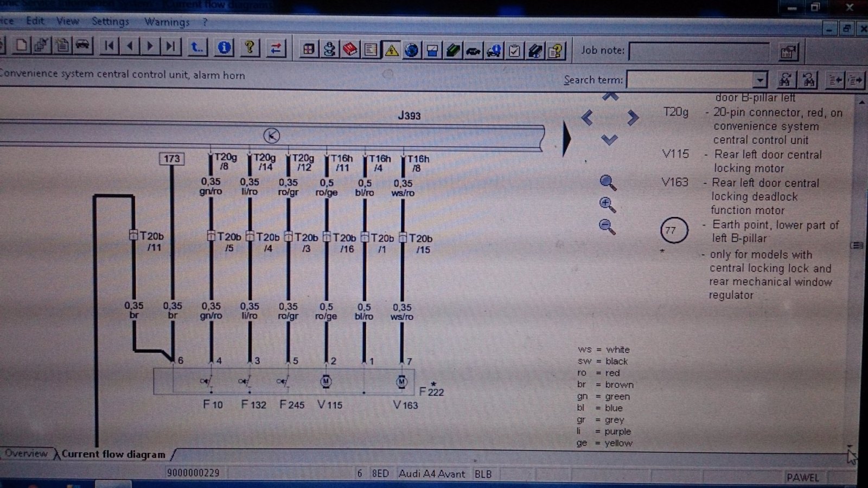The width and height of the screenshot is (868, 488).
Task: Click the Audi A4 Avant status entry
Action: 432,474
